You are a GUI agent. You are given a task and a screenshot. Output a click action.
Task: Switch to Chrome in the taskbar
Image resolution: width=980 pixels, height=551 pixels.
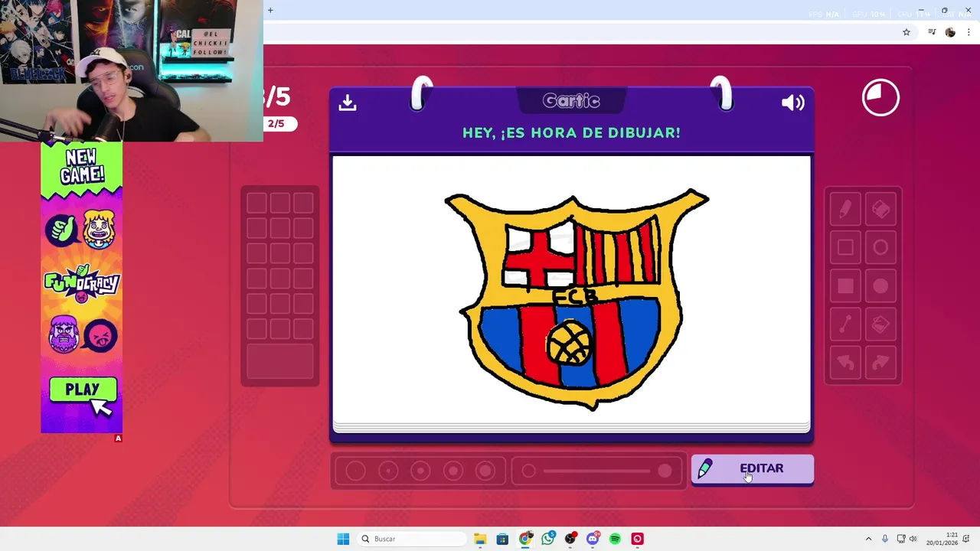pyautogui.click(x=525, y=539)
